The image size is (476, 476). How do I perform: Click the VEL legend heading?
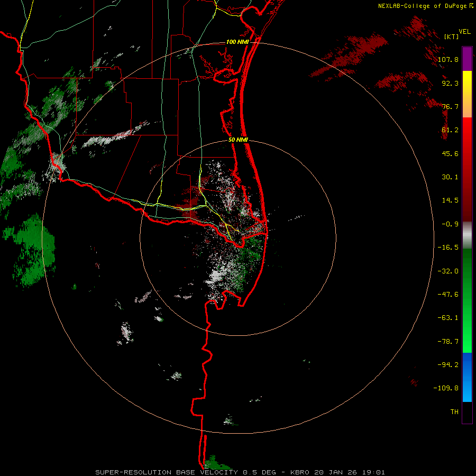[464, 32]
